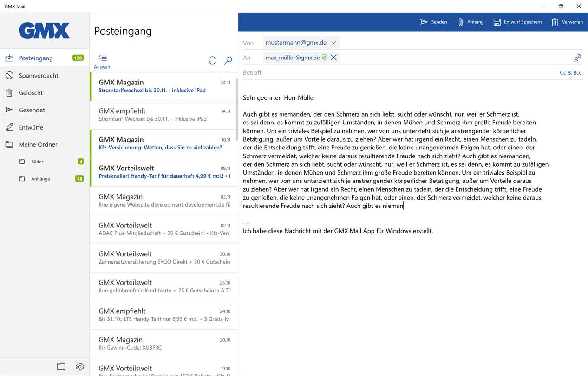Open the Entwürfe folder
588x376 pixels.
[x=45, y=127]
